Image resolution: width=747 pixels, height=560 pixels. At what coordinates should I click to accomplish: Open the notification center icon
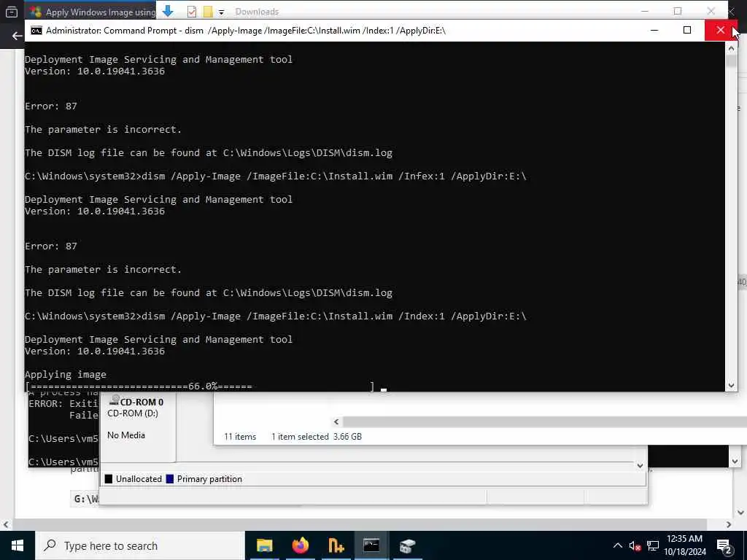pos(724,545)
